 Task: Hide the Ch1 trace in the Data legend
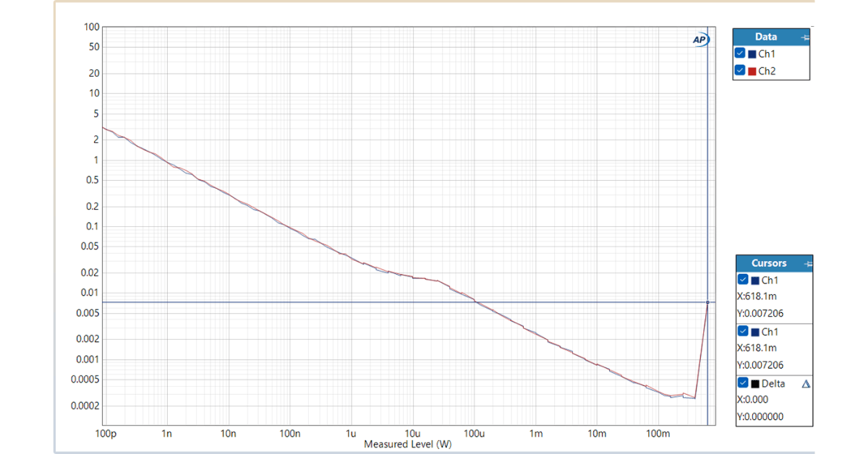click(x=740, y=53)
